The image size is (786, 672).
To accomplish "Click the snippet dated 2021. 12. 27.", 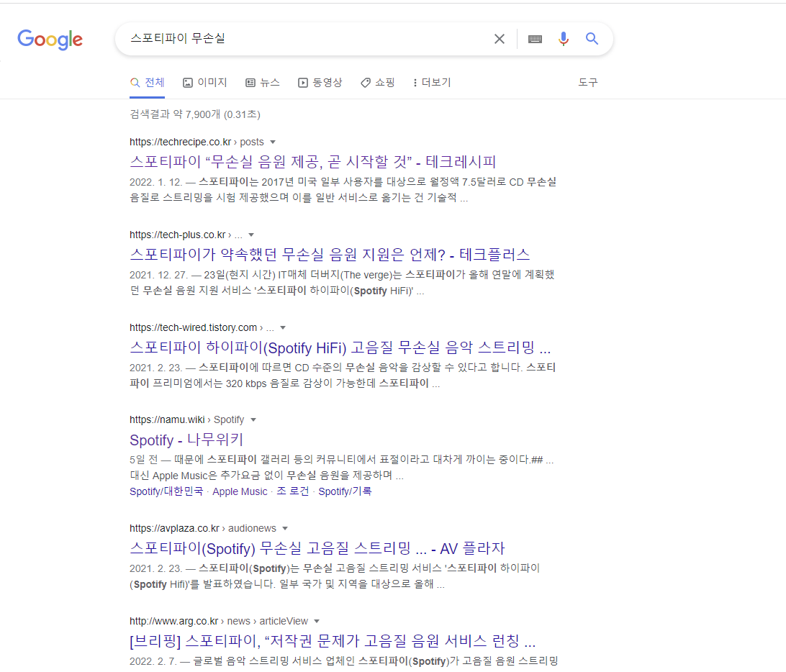I will point(342,283).
